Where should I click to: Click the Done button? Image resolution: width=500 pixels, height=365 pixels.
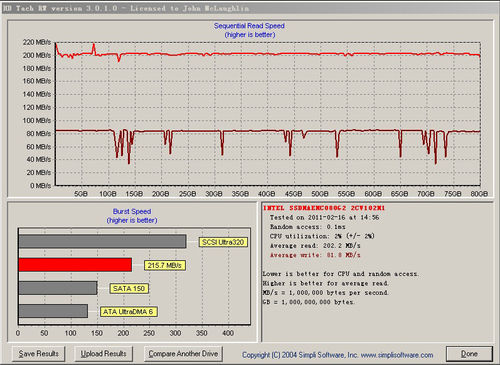click(x=469, y=354)
